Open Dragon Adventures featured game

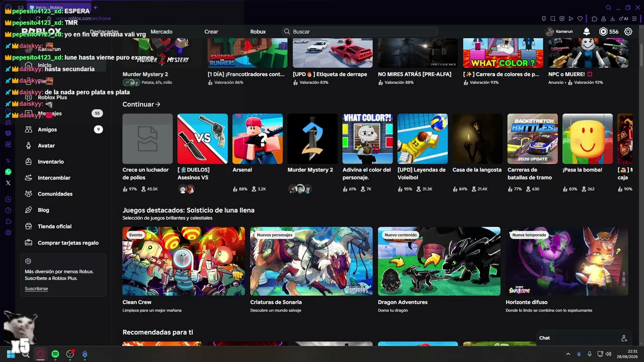439,261
